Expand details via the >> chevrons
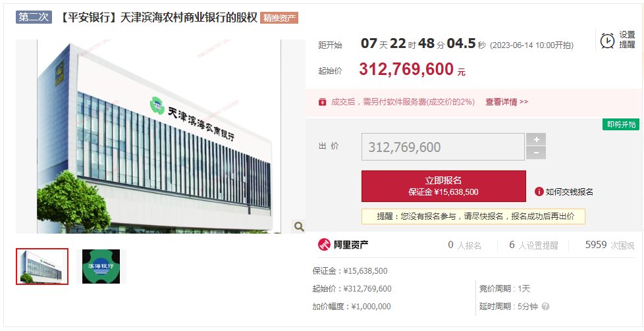The width and height of the screenshot is (644, 331). point(524,102)
